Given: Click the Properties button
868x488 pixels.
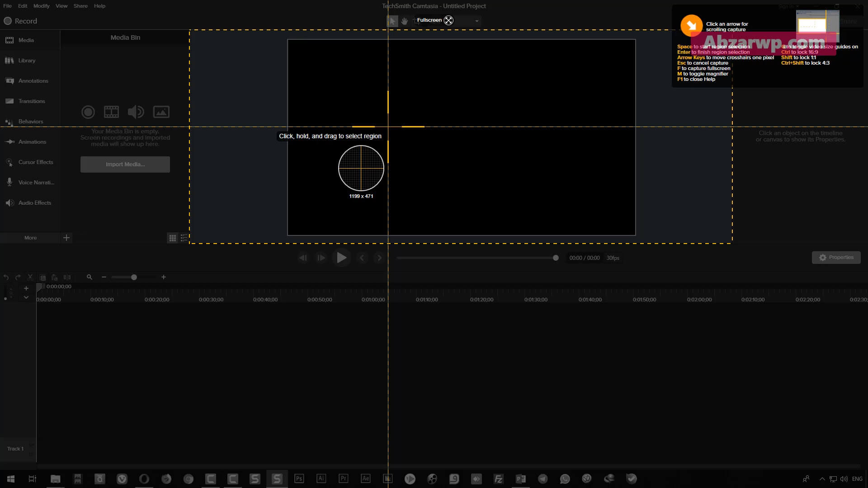Looking at the screenshot, I should click(x=836, y=258).
